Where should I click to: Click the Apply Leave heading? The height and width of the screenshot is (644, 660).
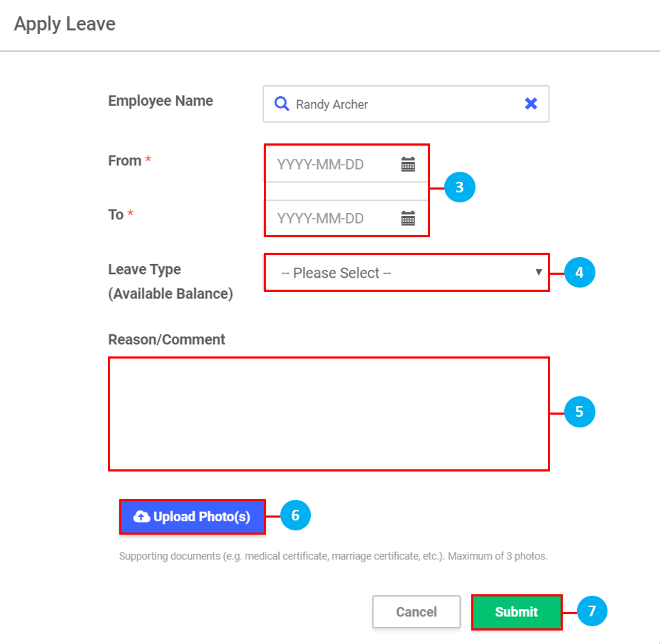tap(65, 24)
